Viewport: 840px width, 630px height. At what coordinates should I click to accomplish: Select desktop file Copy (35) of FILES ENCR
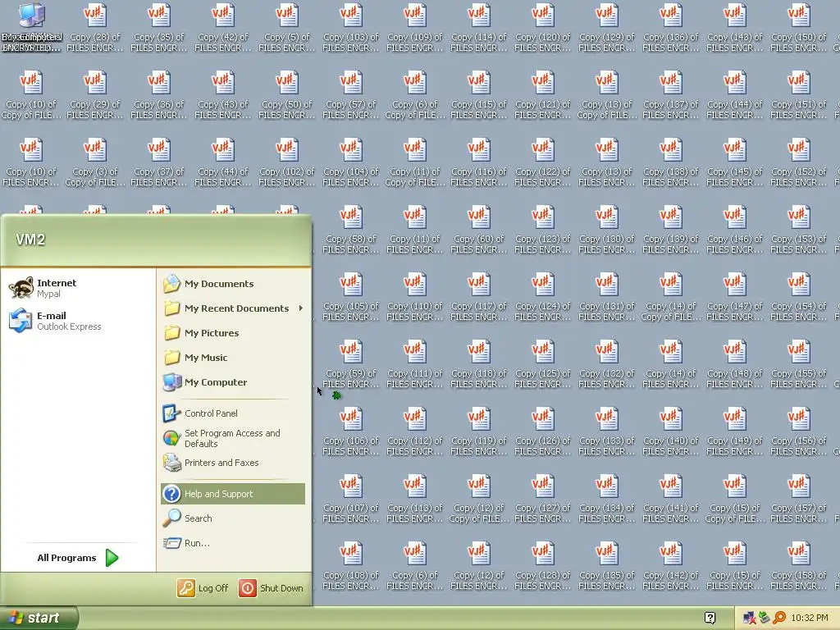[x=158, y=29]
